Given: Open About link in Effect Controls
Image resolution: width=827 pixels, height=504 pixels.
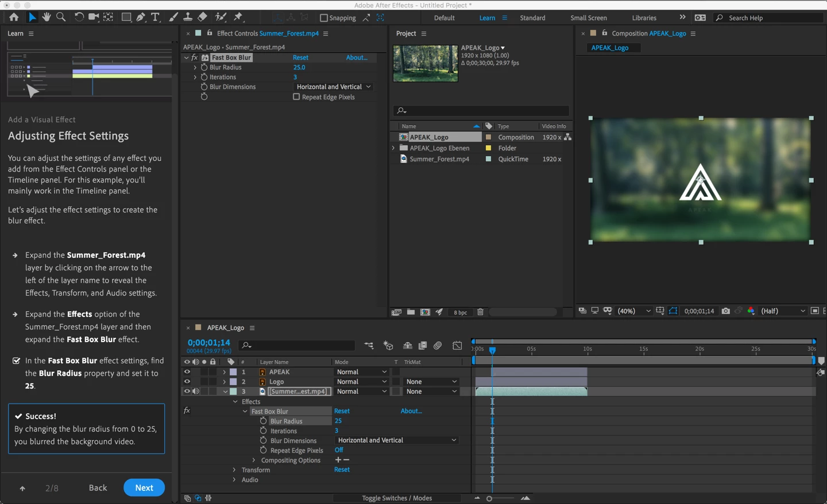Looking at the screenshot, I should pos(357,57).
